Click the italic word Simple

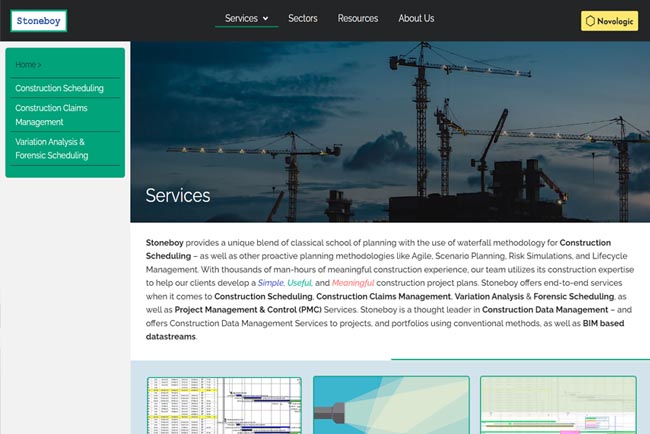point(271,283)
